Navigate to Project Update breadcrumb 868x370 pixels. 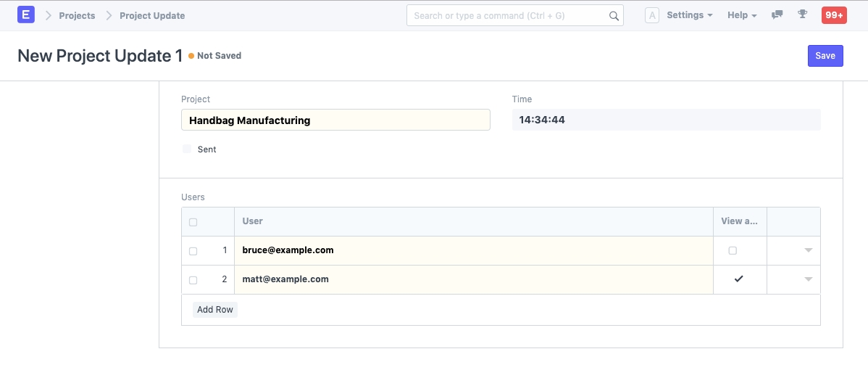(x=152, y=15)
